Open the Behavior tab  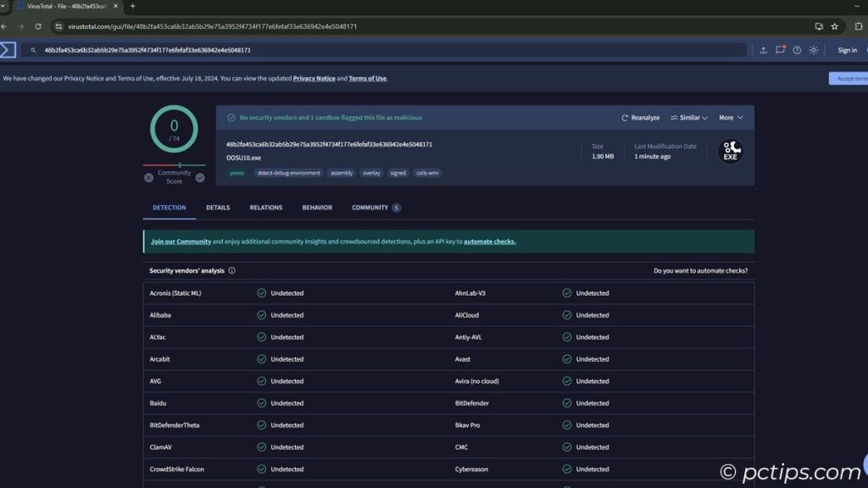tap(317, 208)
